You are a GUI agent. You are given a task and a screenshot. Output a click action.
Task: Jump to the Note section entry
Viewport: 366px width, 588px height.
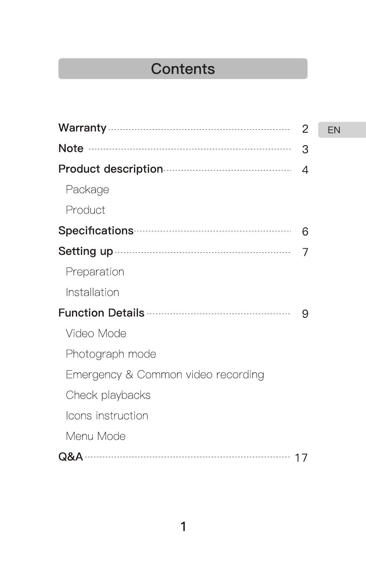(x=71, y=148)
